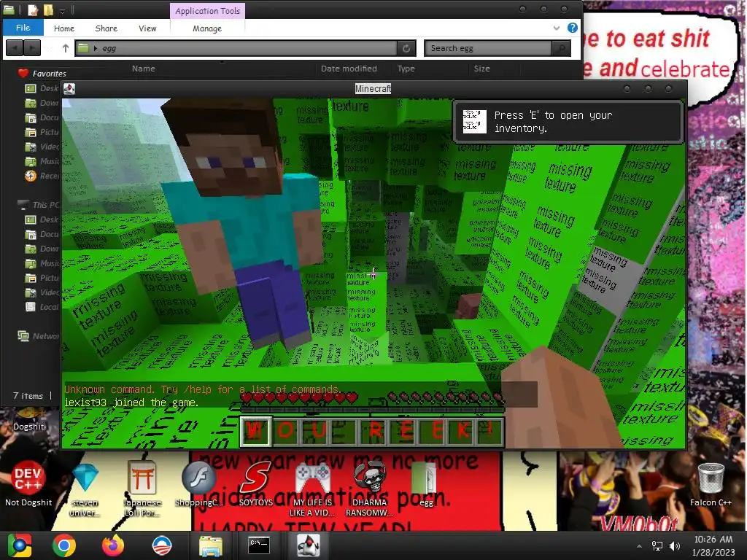The height and width of the screenshot is (560, 747).
Task: Open the clock showing 10:26 AM
Action: (x=713, y=545)
